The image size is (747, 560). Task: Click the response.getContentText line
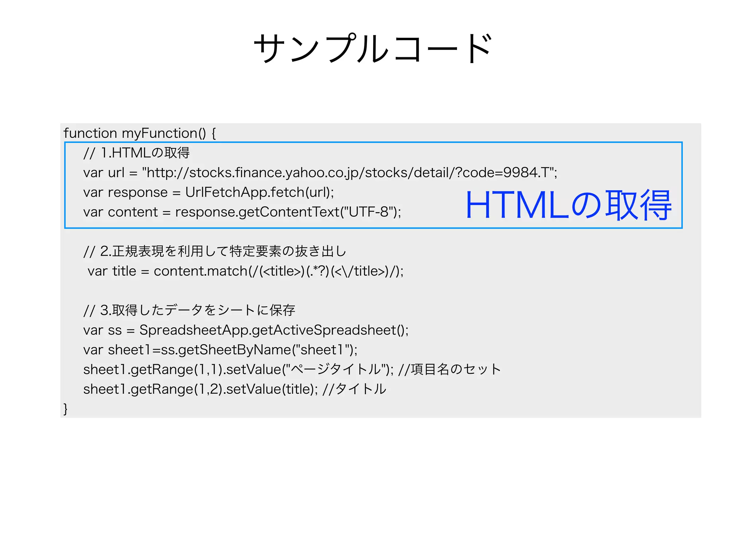click(x=242, y=212)
